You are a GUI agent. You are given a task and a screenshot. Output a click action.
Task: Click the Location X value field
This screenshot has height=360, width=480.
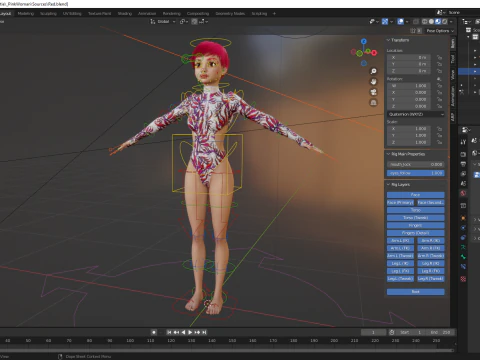click(409, 57)
